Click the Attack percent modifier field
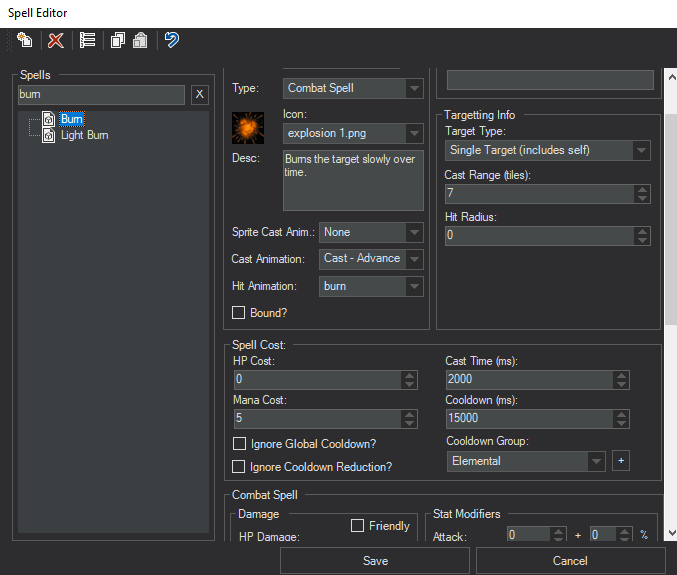The image size is (677, 575). click(x=603, y=535)
